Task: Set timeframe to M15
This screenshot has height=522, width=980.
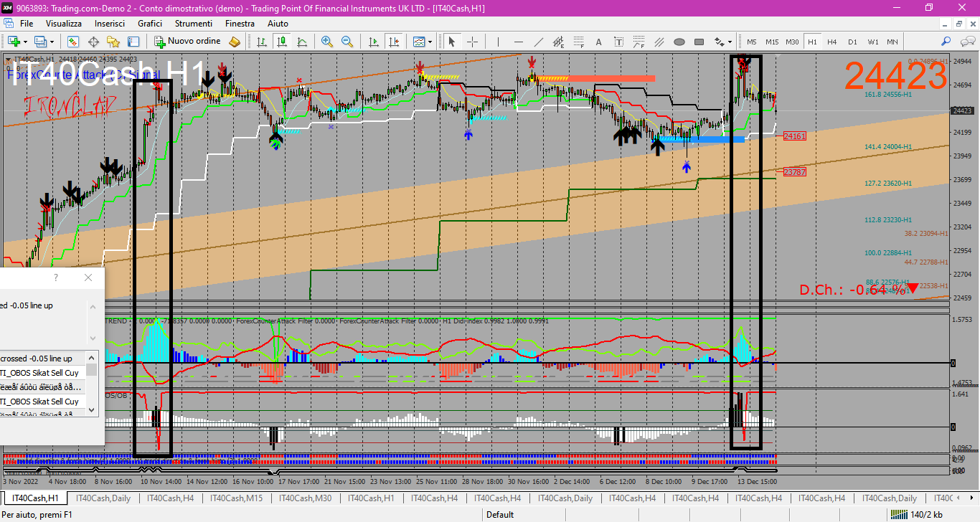Action: tap(772, 42)
